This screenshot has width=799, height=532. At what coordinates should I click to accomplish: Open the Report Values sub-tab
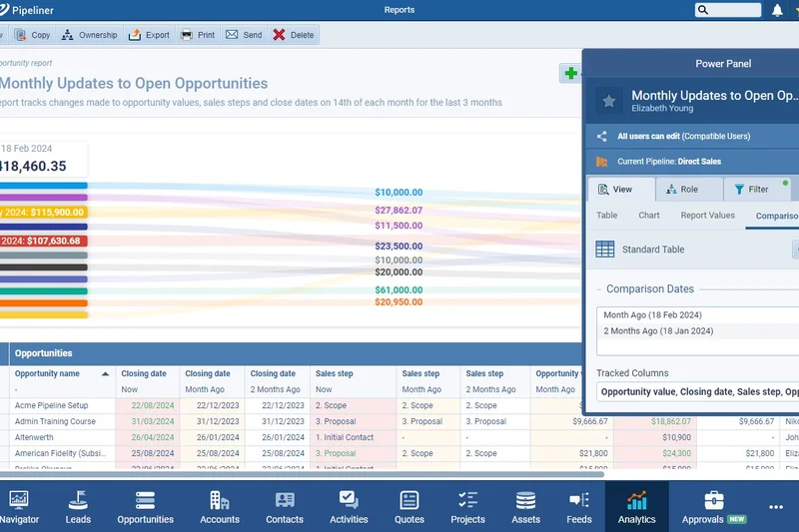707,216
